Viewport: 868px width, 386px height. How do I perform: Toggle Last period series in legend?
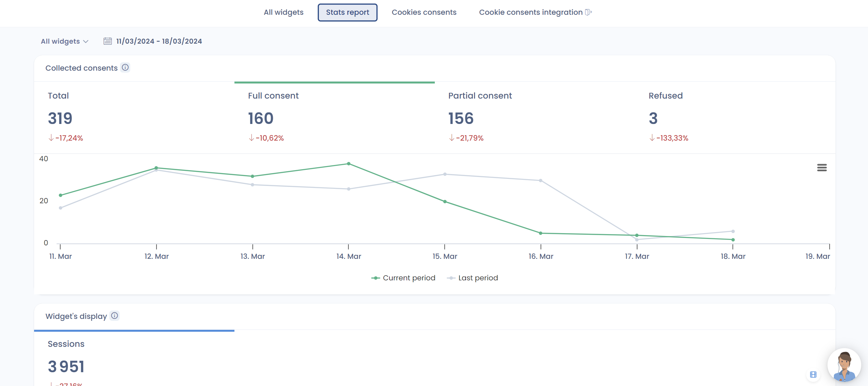click(x=478, y=278)
